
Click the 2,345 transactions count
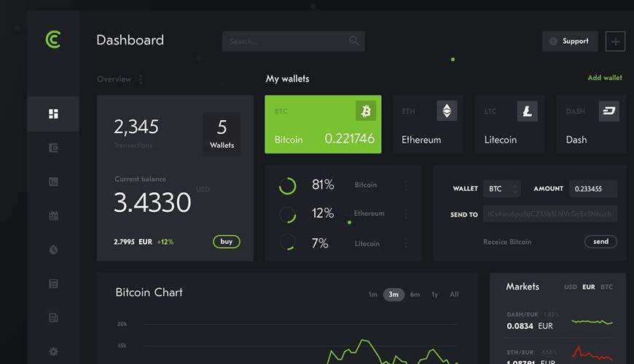click(136, 127)
